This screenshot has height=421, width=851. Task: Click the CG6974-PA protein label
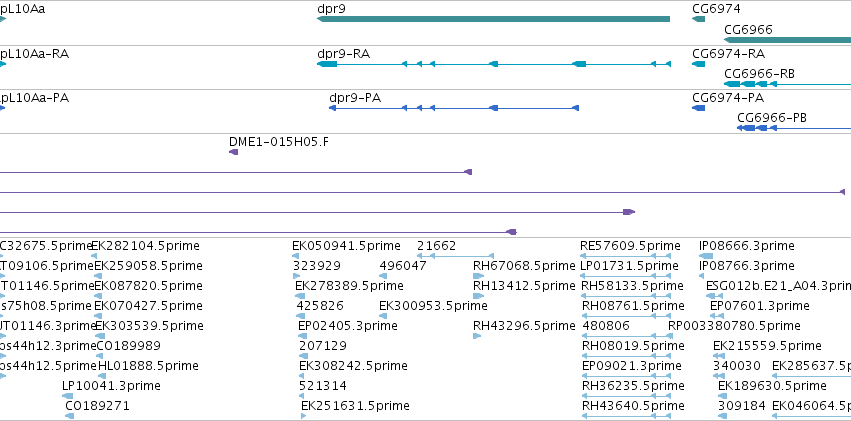pos(728,98)
